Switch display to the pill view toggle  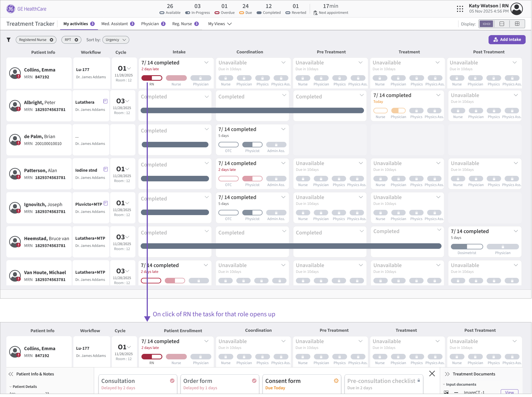coord(486,24)
